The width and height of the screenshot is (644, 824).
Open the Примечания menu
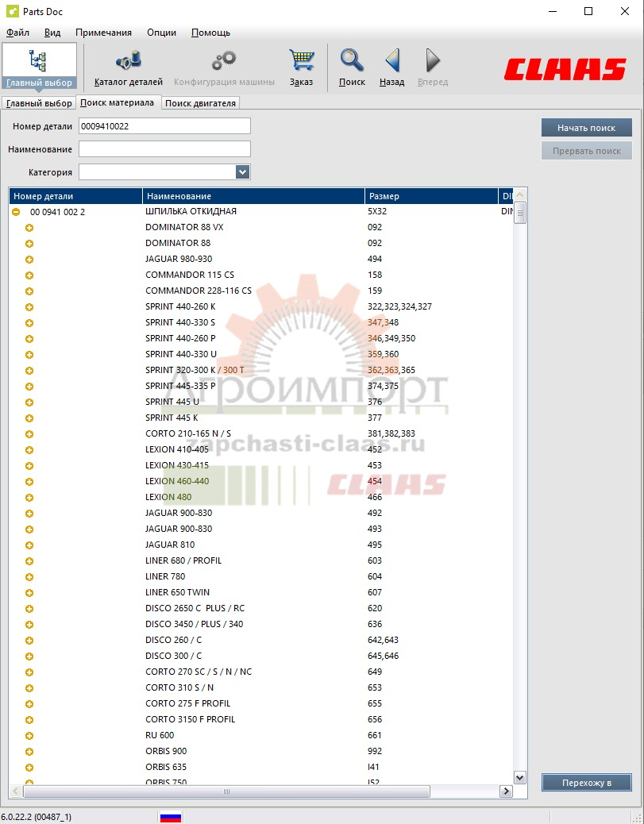click(x=103, y=33)
